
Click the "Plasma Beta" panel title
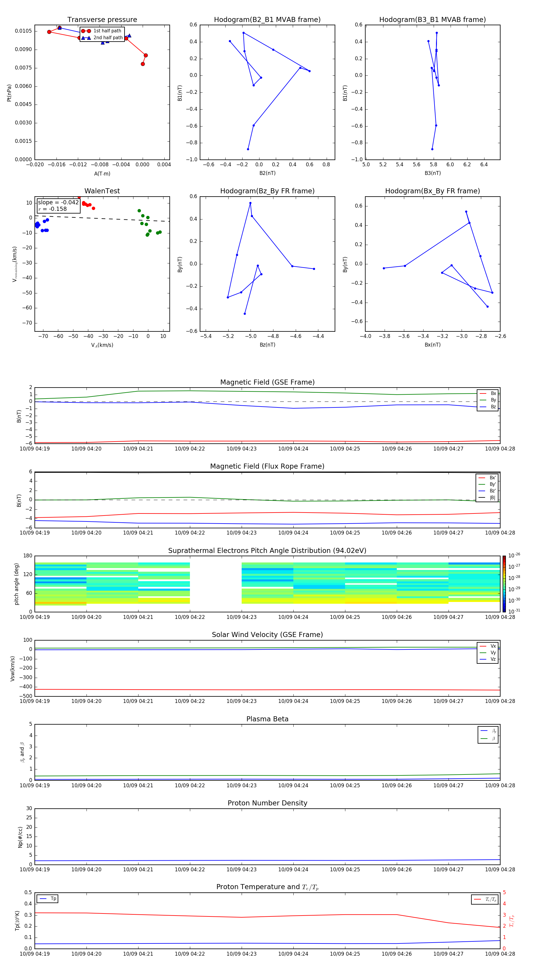267,719
